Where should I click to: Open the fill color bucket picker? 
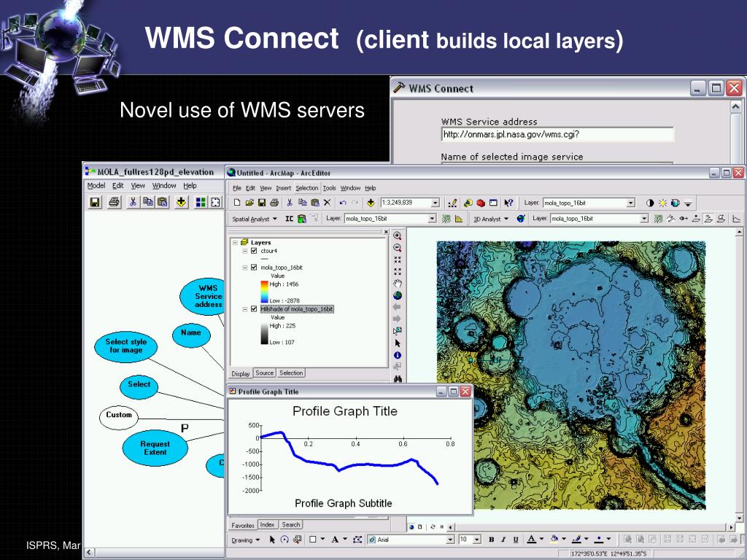pyautogui.click(x=557, y=540)
